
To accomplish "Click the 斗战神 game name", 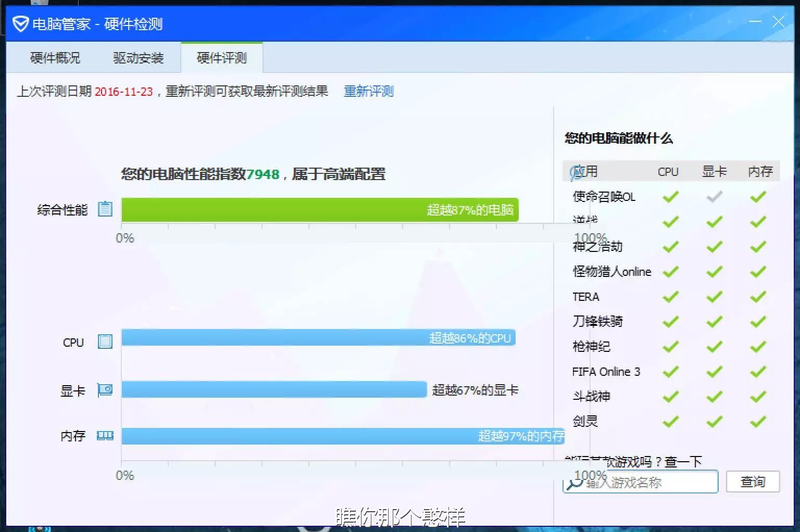I will click(592, 397).
